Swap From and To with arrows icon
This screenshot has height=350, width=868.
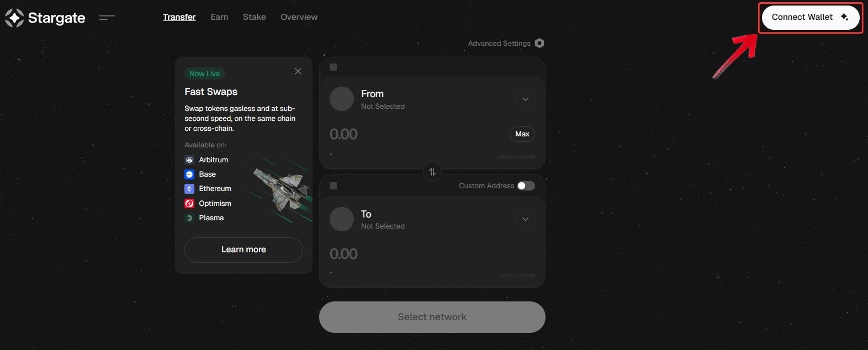(x=432, y=172)
